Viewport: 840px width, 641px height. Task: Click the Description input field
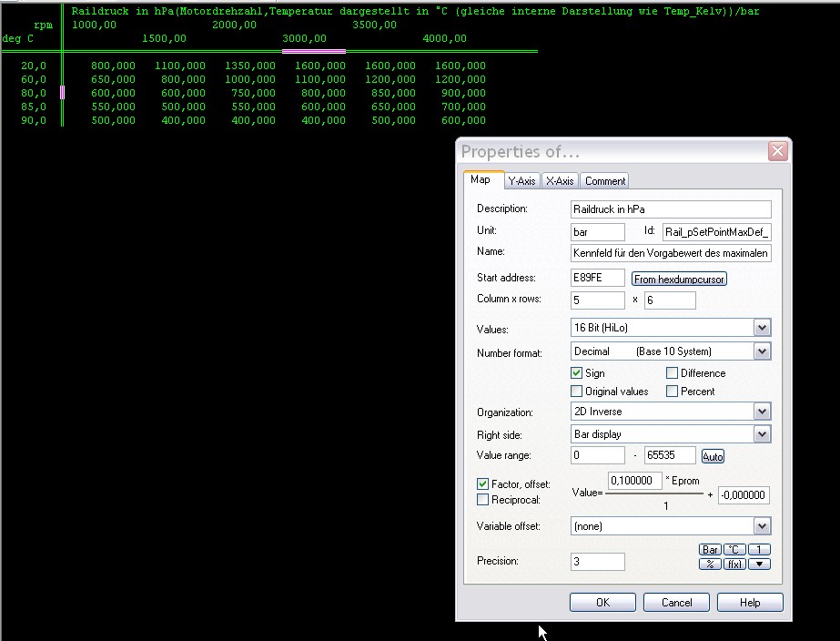click(x=671, y=209)
